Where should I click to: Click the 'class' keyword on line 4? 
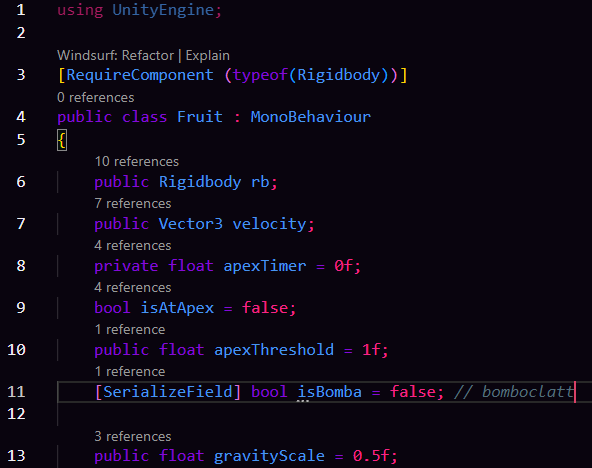click(145, 117)
